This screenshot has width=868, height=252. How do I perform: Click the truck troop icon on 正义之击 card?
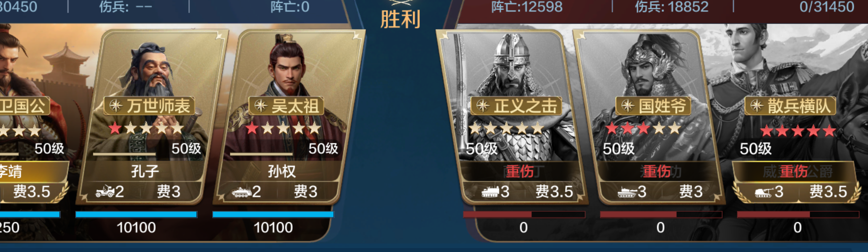pyautogui.click(x=490, y=191)
